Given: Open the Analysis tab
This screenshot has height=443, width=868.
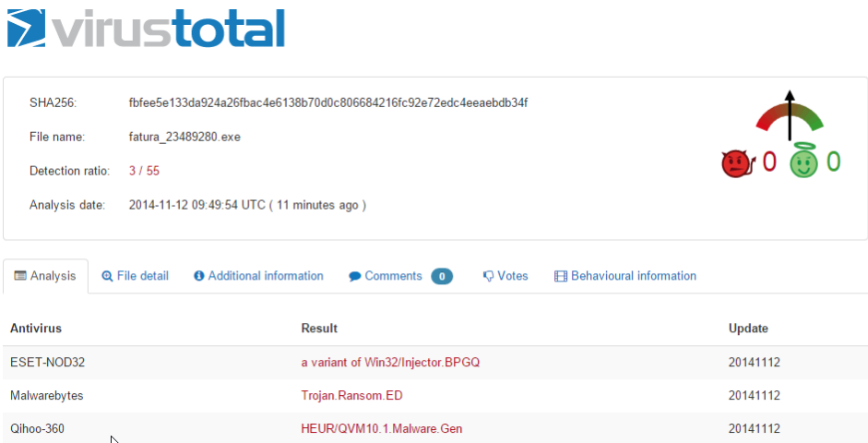Looking at the screenshot, I should pyautogui.click(x=45, y=276).
